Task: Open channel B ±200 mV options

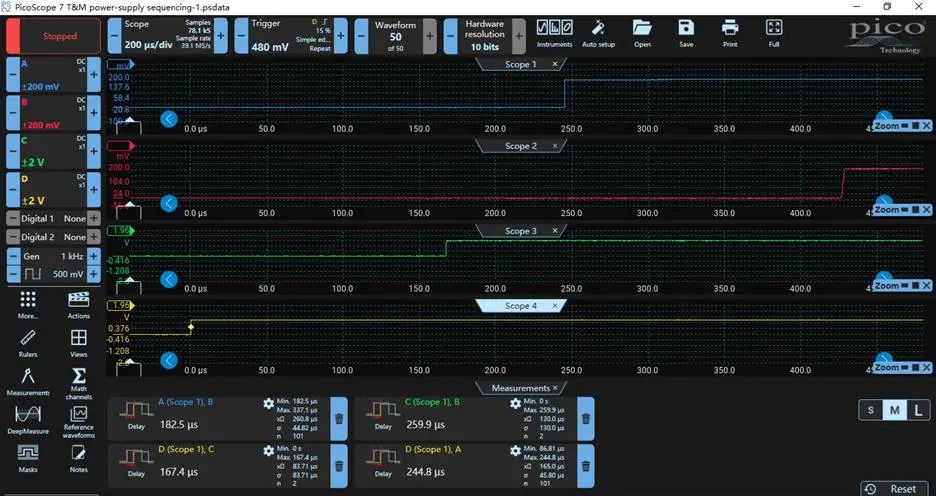Action: pyautogui.click(x=53, y=113)
